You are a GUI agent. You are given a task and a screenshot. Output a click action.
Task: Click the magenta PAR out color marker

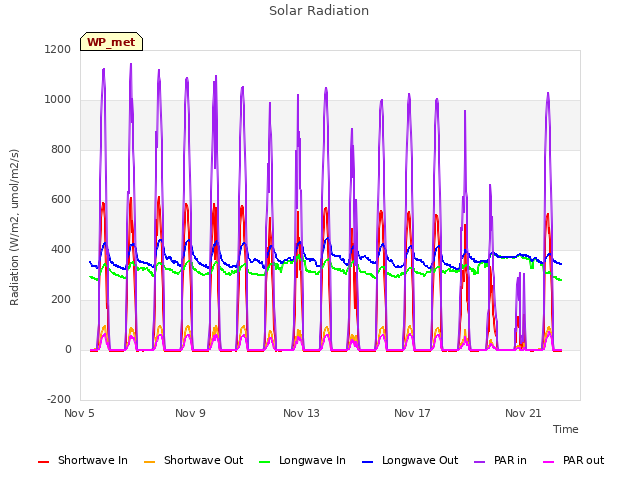click(549, 462)
